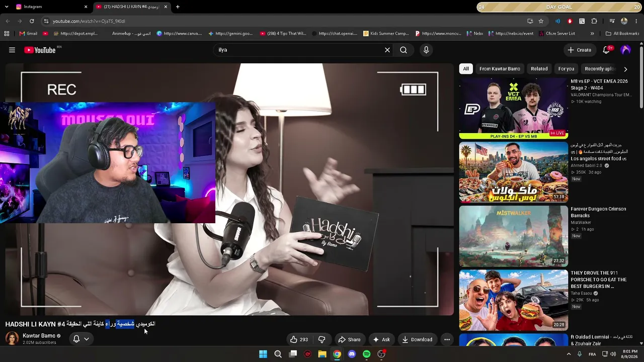Open Discord from the taskbar
644x362 pixels.
pos(352,354)
